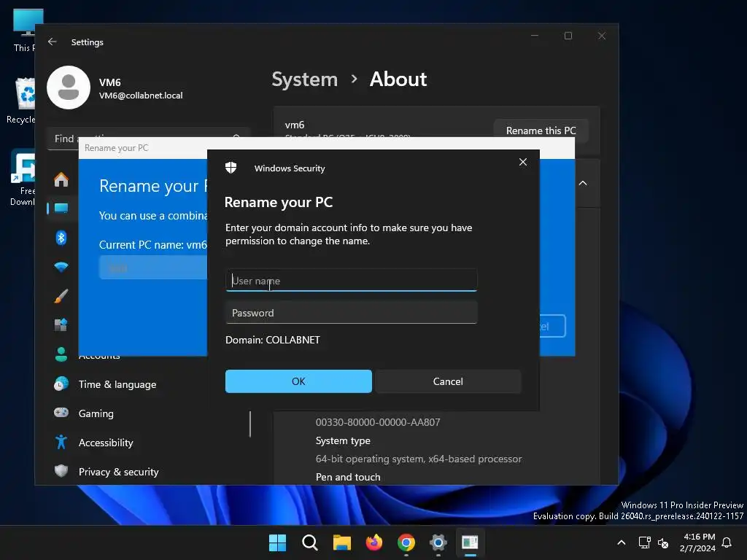Open the Windows Start menu
747x560 pixels.
tap(277, 542)
